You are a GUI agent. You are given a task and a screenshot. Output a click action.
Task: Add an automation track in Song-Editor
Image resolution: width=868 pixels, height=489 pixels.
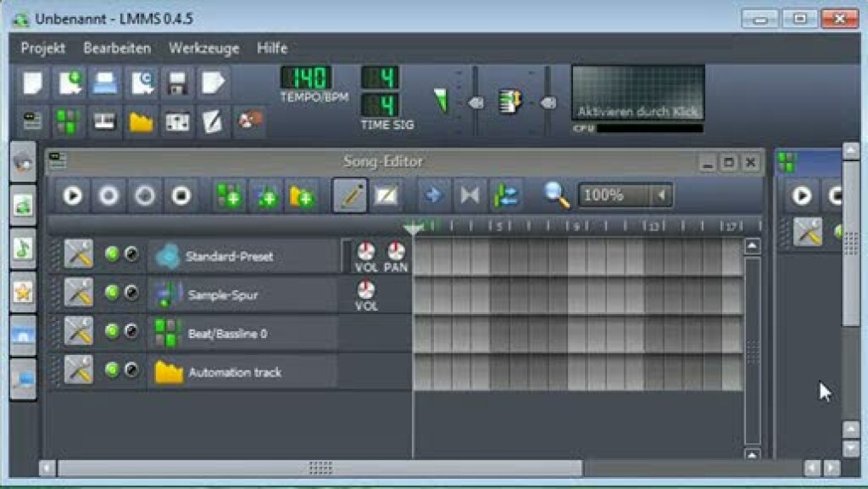coord(301,196)
